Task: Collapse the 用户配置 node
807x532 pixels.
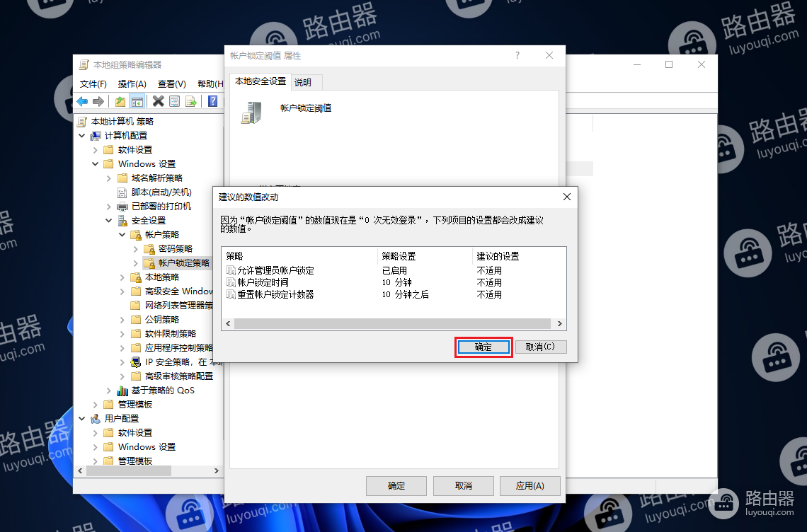Action: click(82, 419)
